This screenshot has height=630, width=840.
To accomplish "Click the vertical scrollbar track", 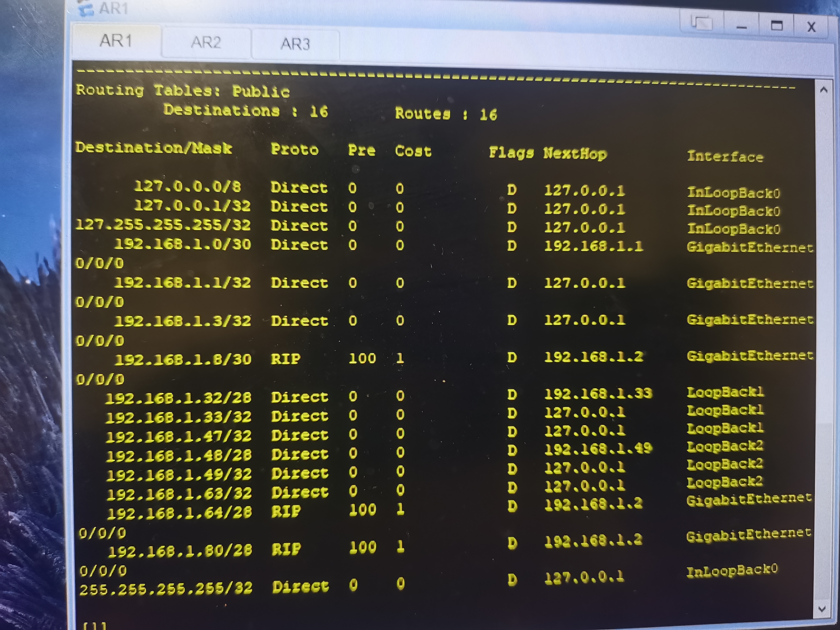I will [823, 349].
